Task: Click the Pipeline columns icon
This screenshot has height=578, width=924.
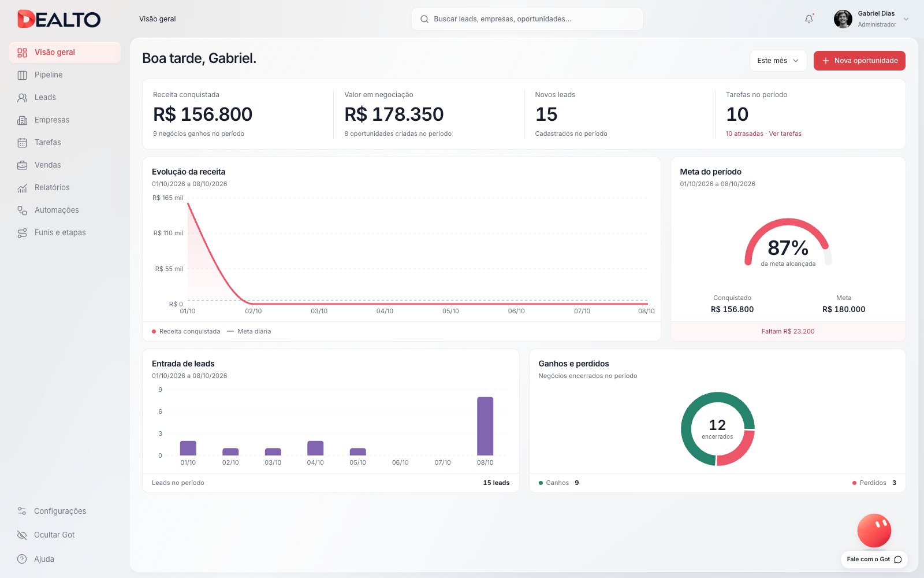Action: 22,75
